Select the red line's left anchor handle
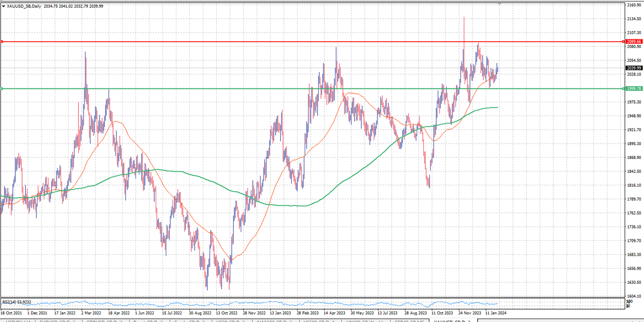 [x=2, y=42]
